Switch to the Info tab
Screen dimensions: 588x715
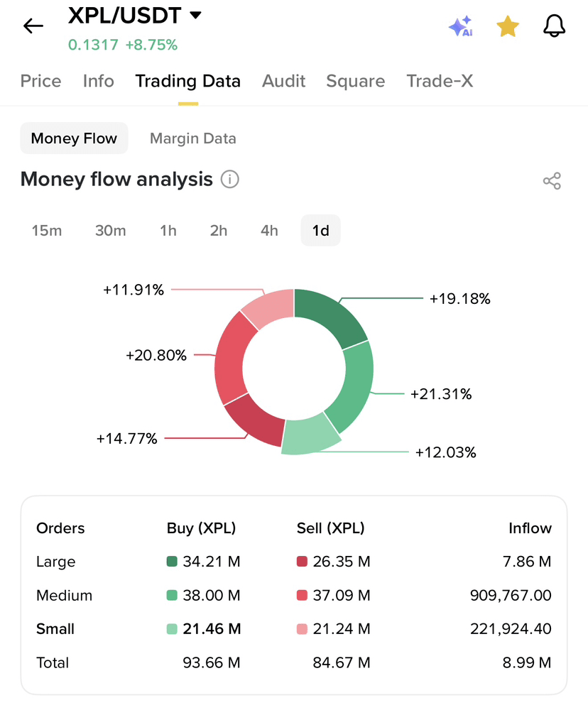pyautogui.click(x=98, y=81)
